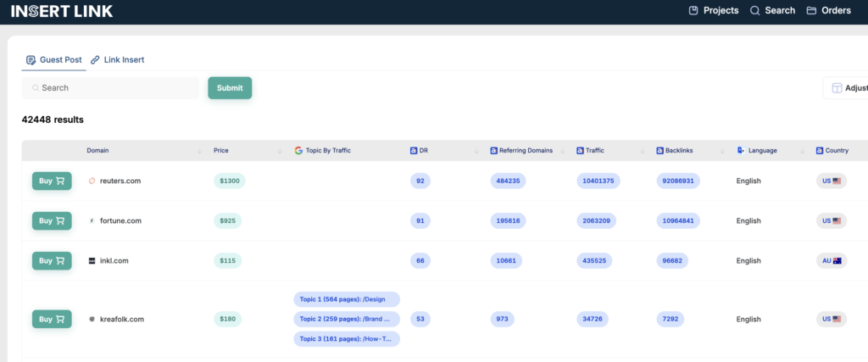Screen dimensions: 868x362
Task: Click backlinks value 10964841
Action: 678,221
